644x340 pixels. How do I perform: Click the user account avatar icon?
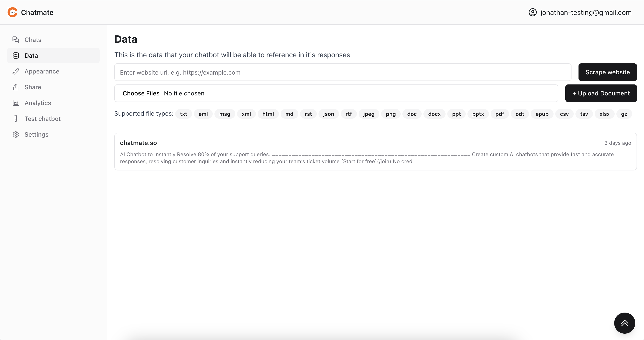533,12
